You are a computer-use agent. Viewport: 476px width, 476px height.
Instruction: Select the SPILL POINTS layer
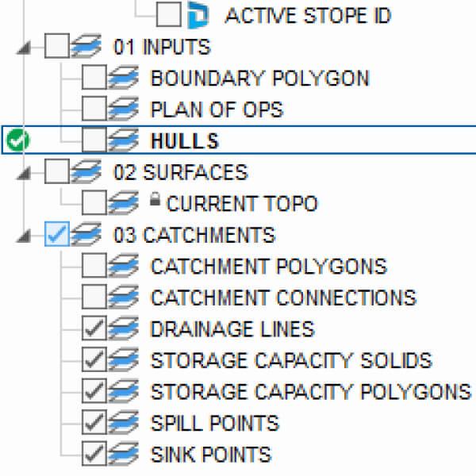(215, 424)
